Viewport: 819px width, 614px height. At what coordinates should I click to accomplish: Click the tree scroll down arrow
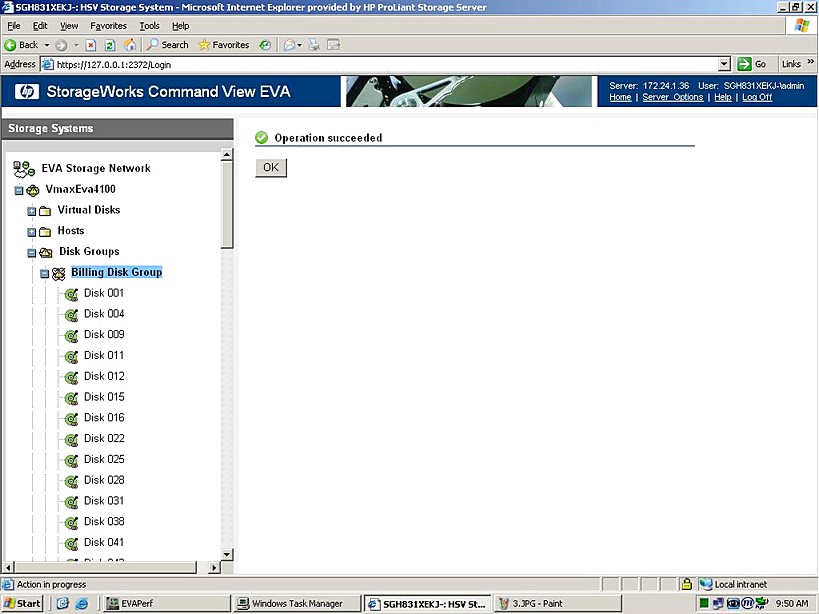pos(227,554)
